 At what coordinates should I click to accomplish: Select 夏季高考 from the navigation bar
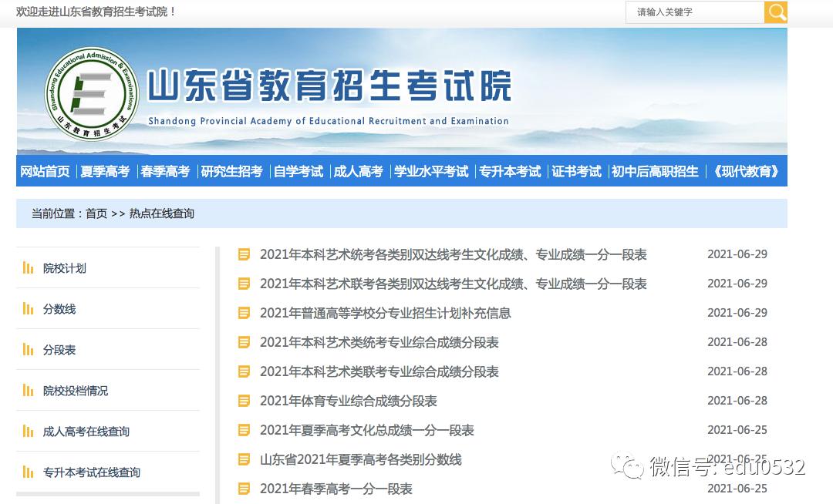[x=106, y=171]
